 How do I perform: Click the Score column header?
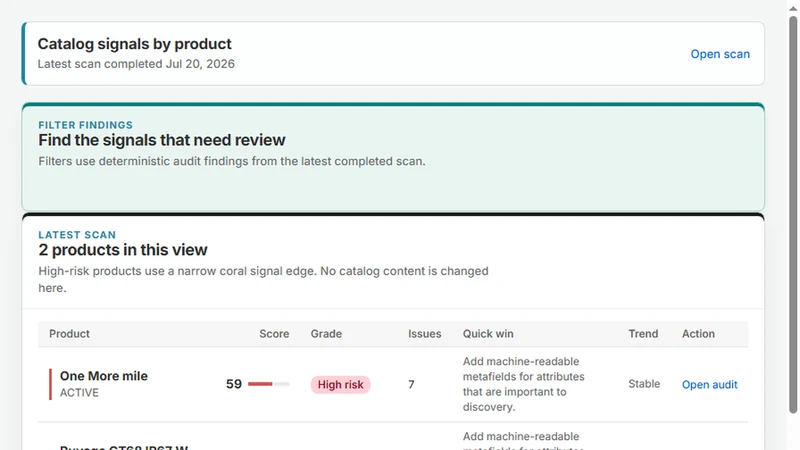tap(274, 334)
